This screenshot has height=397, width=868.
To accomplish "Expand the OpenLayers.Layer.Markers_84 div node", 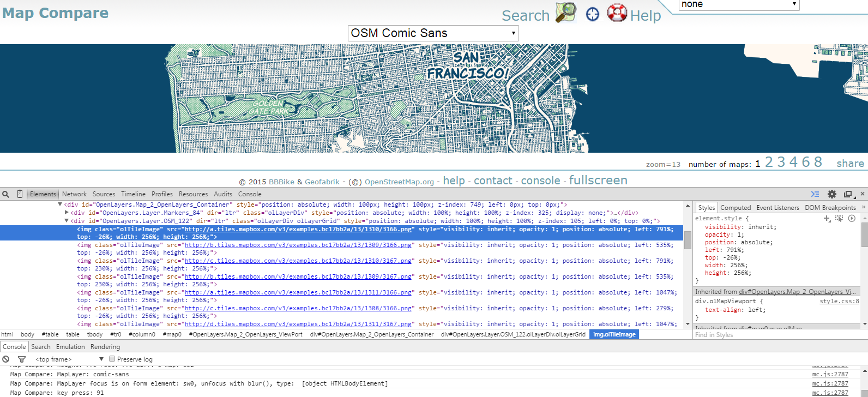I will click(67, 213).
